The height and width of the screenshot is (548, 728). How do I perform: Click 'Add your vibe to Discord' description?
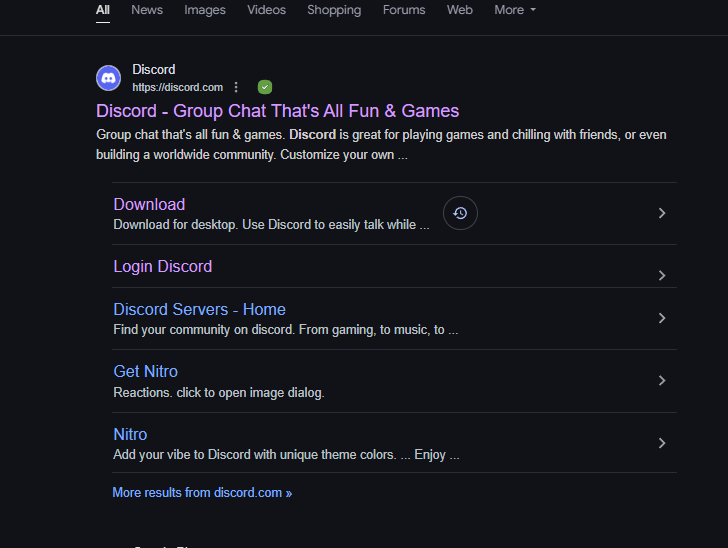(286, 454)
